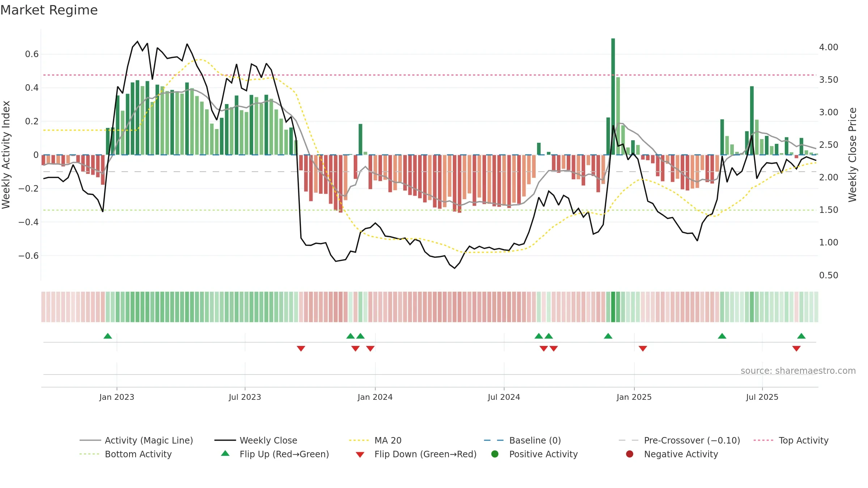Click the Jan 2025 x-axis label
Image resolution: width=868 pixels, height=488 pixels.
[634, 397]
